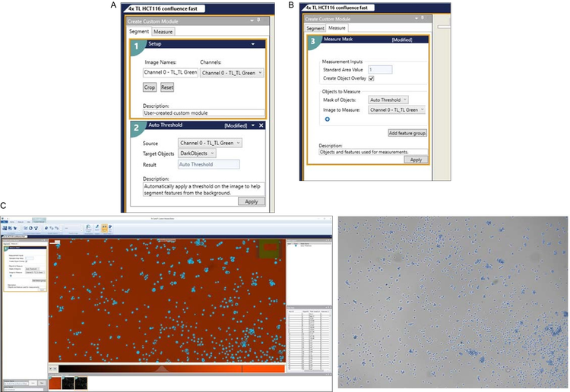Open the Channels dropdown in Setup
This screenshot has width=570, height=392.
click(x=232, y=73)
